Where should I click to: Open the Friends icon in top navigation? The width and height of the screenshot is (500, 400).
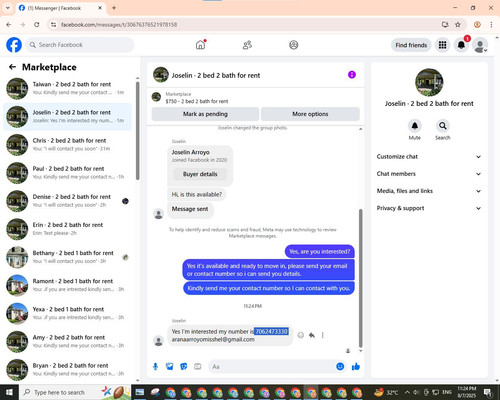[x=247, y=45]
